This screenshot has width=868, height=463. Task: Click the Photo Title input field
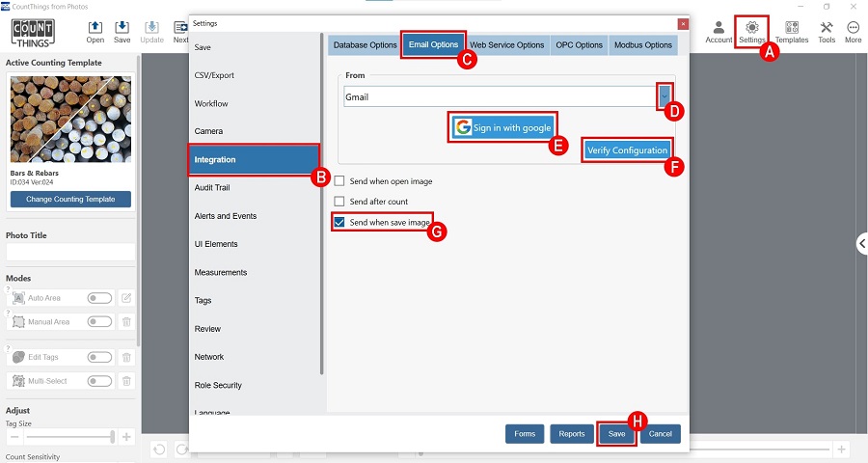point(70,252)
